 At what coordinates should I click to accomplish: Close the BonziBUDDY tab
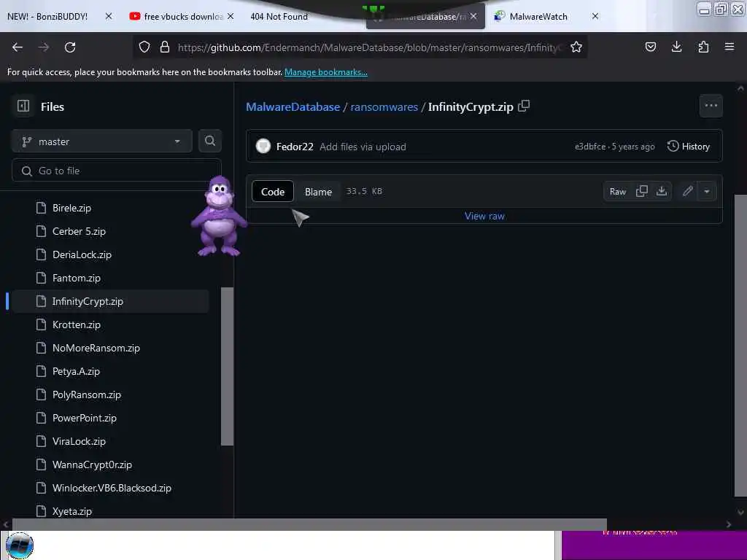(109, 16)
